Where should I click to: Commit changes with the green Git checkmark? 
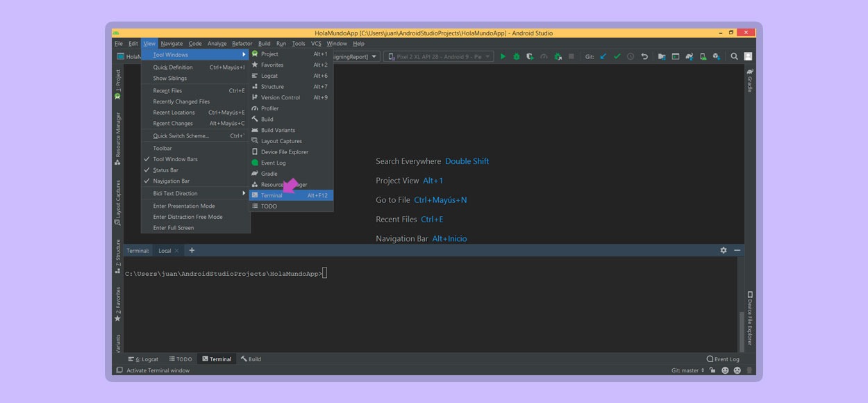tap(617, 56)
